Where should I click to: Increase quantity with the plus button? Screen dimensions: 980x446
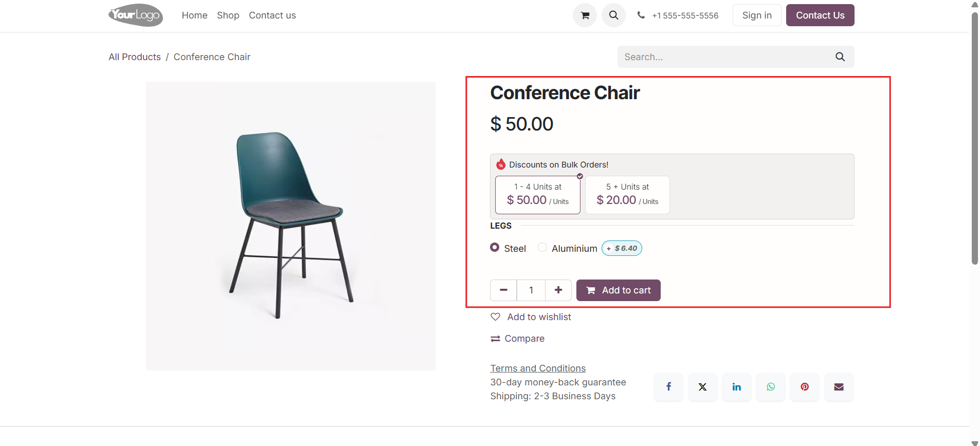pyautogui.click(x=558, y=290)
